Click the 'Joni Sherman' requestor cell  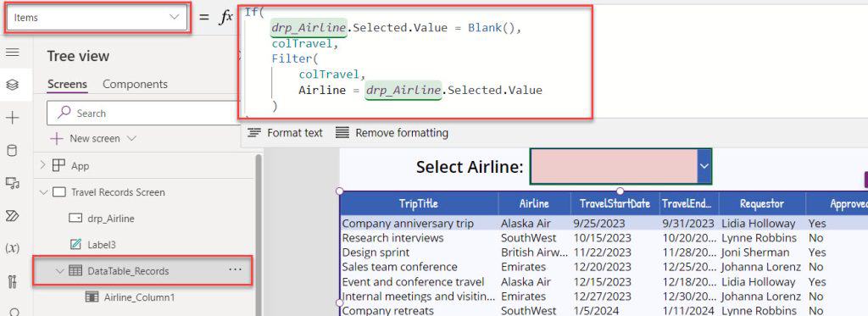point(755,252)
